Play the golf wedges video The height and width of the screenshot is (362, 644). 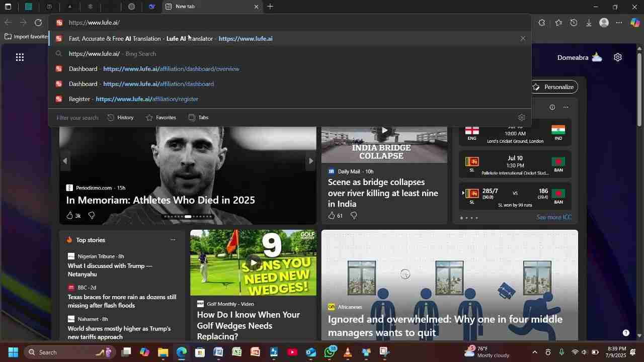254,262
